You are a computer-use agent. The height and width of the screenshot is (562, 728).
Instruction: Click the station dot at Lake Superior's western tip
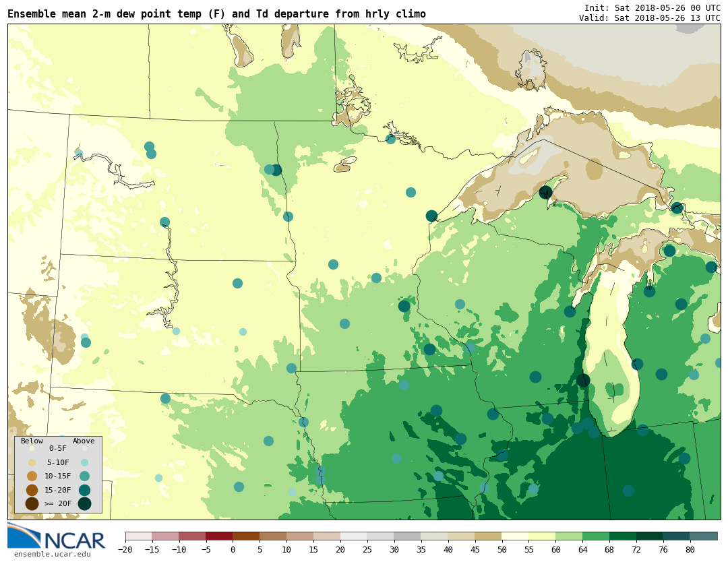pos(432,216)
